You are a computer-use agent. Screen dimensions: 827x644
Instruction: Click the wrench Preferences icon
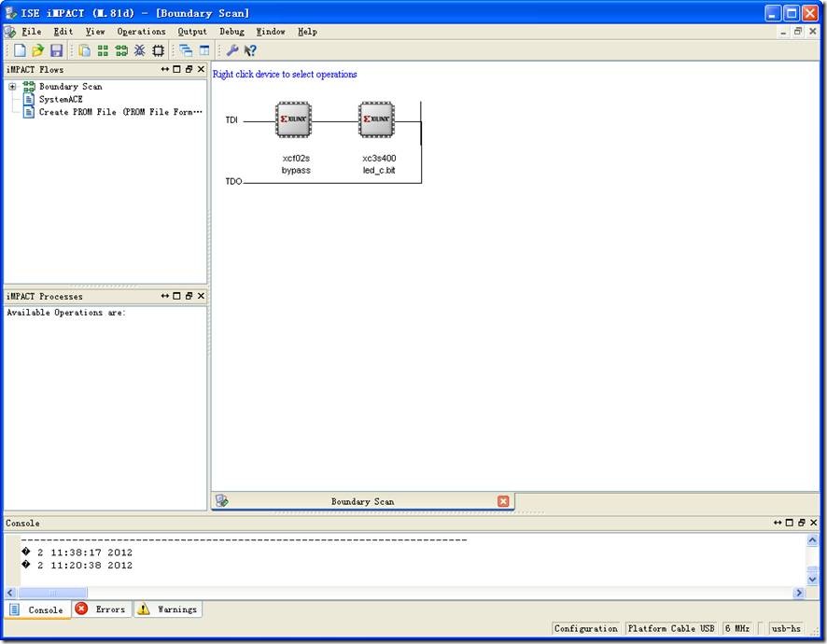point(232,50)
